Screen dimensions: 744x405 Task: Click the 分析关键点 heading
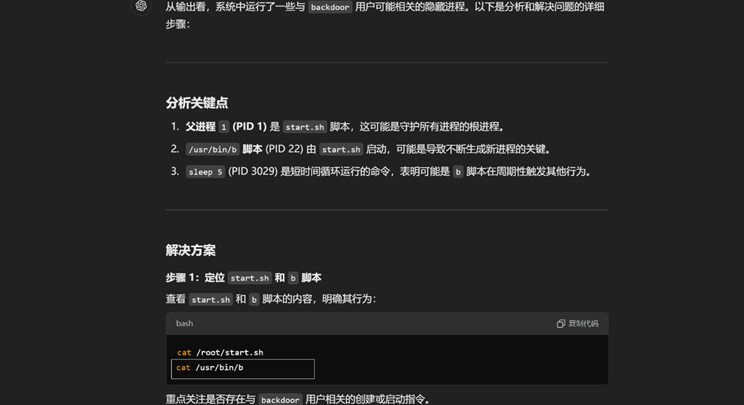click(197, 103)
